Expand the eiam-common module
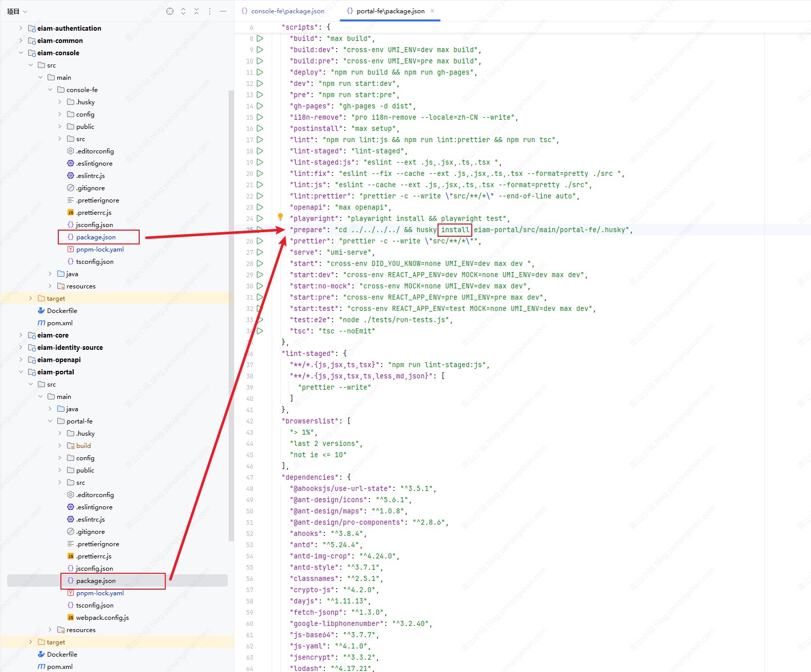The height and width of the screenshot is (672, 811). [x=21, y=40]
